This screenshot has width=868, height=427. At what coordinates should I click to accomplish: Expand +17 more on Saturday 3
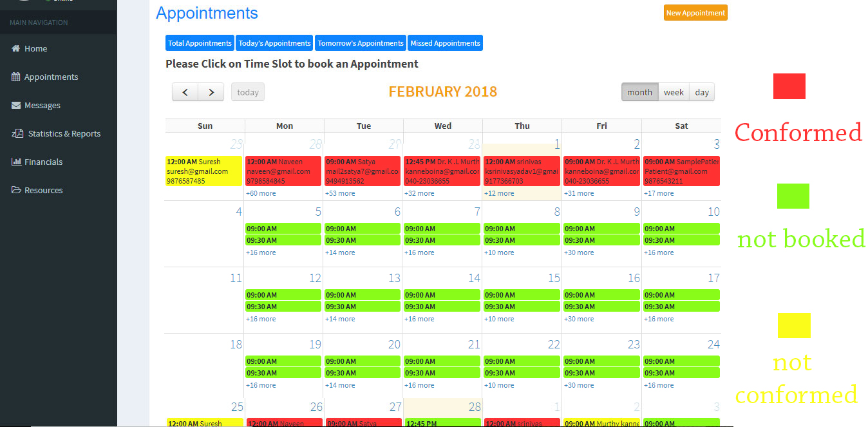659,193
